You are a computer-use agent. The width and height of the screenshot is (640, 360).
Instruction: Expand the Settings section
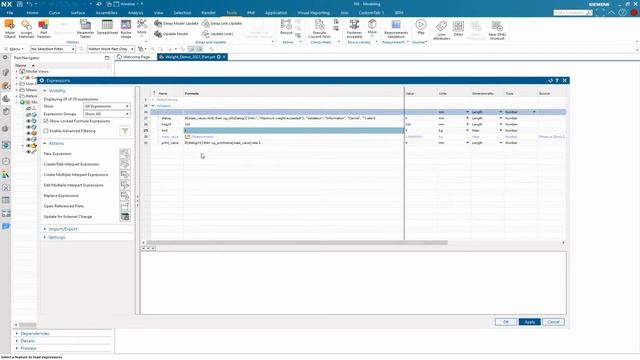[57, 237]
